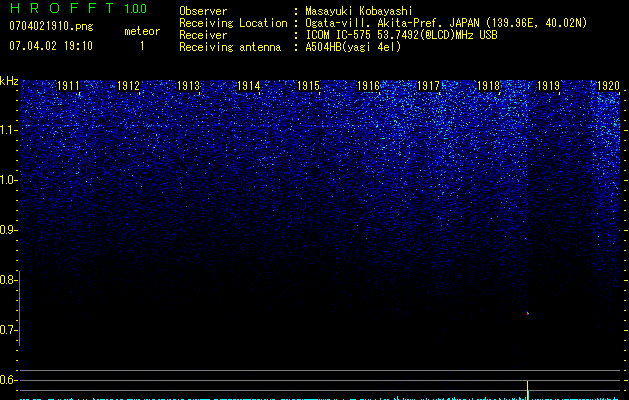Click the Receiving antenna label
Screen dimensions: 629x400
230,47
